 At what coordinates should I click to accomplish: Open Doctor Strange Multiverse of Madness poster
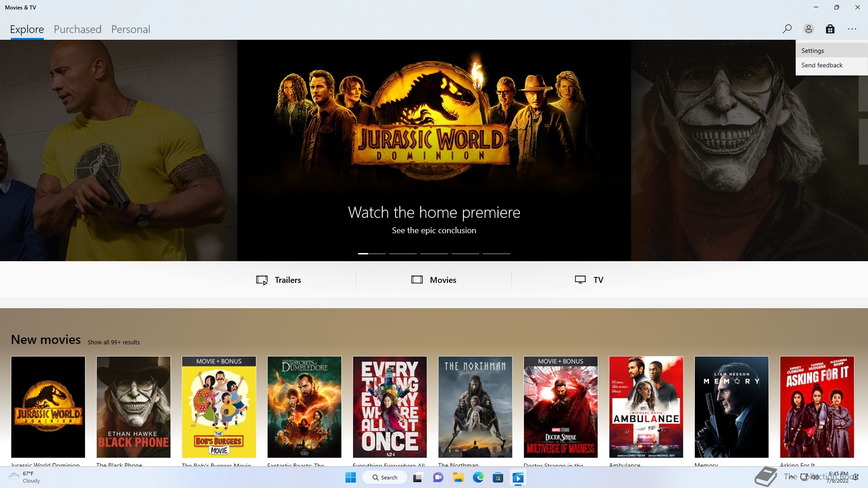tap(561, 407)
